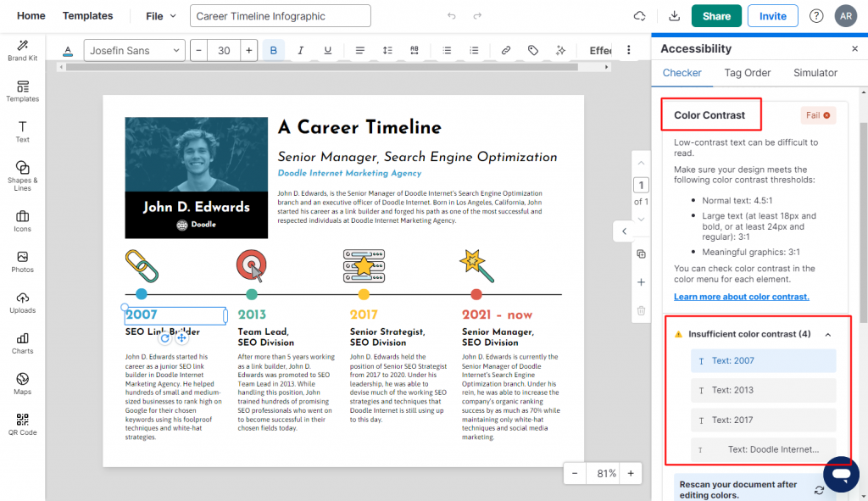
Task: Go to Home
Action: [31, 16]
